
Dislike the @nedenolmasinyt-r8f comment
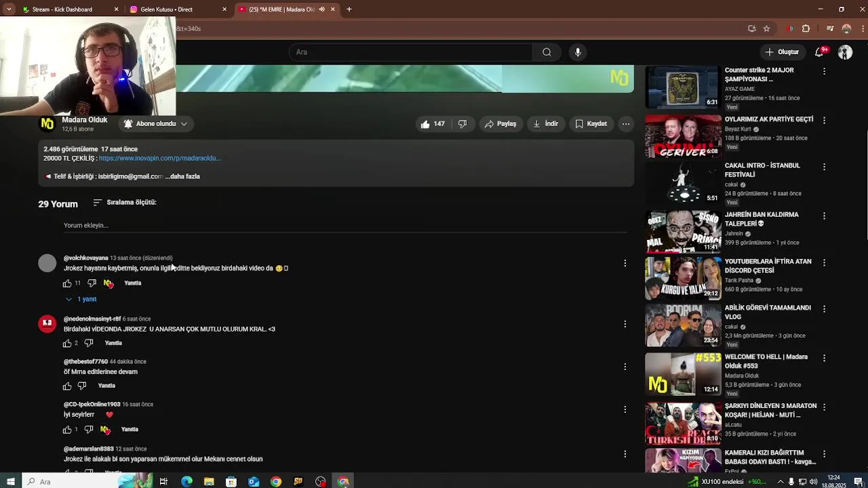89,344
